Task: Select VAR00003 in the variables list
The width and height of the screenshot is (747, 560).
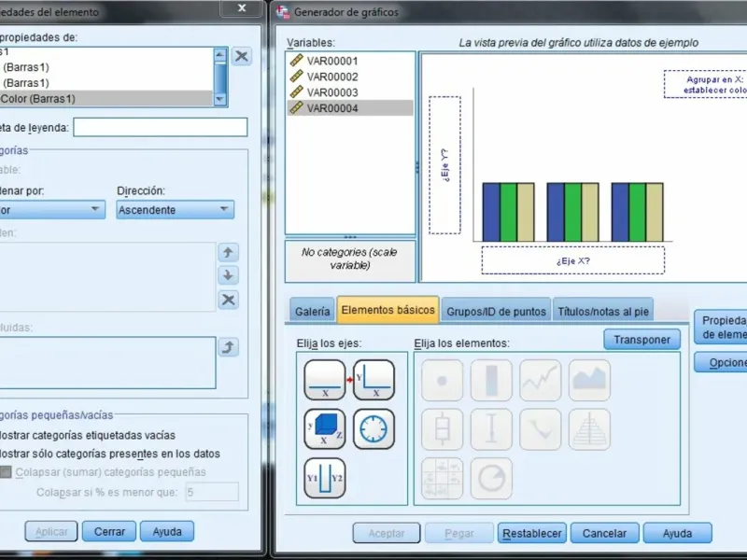Action: coord(350,91)
